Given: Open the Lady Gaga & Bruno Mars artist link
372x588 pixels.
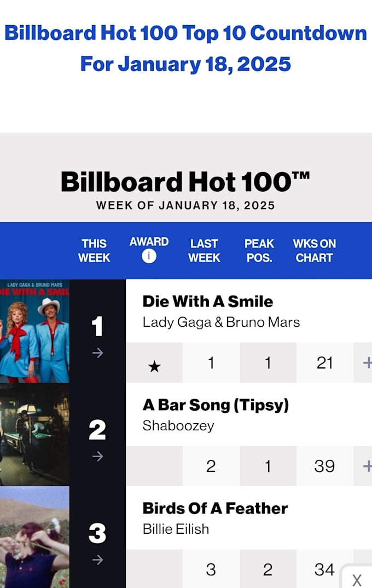Looking at the screenshot, I should (221, 322).
